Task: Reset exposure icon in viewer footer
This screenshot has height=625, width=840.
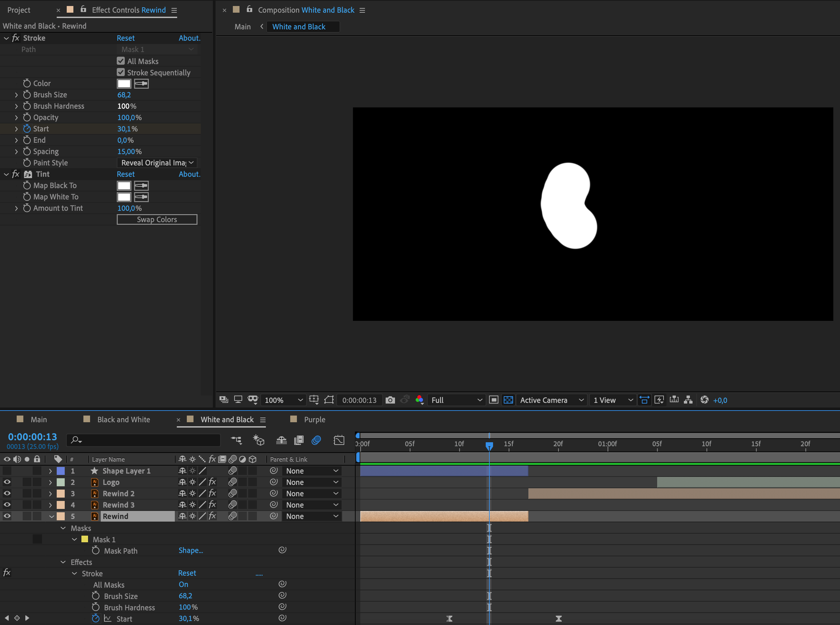Action: pyautogui.click(x=704, y=400)
